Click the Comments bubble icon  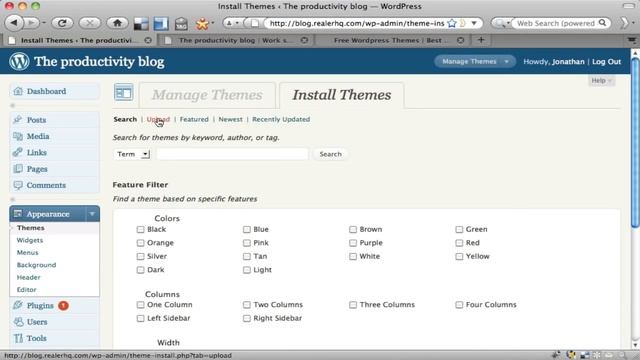[18, 185]
